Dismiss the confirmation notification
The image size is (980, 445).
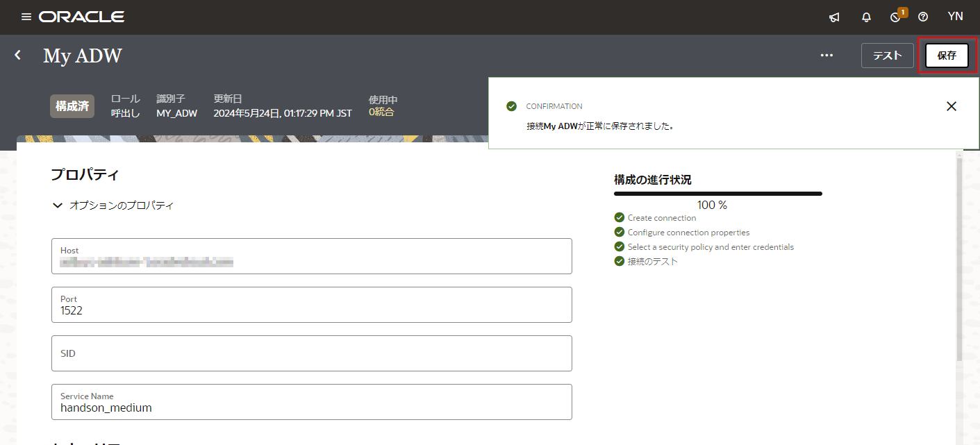pos(952,106)
